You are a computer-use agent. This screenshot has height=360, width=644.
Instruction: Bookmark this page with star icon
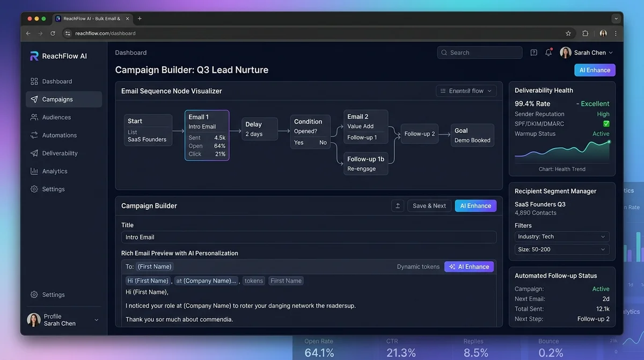click(x=568, y=33)
